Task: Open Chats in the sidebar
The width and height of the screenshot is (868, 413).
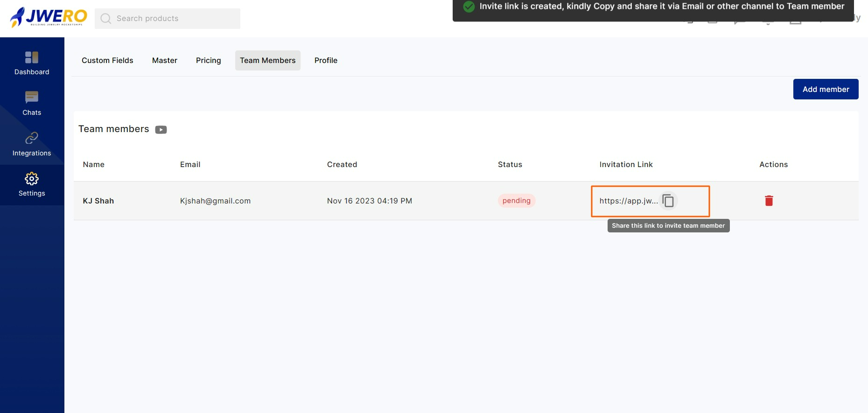Action: tap(32, 104)
